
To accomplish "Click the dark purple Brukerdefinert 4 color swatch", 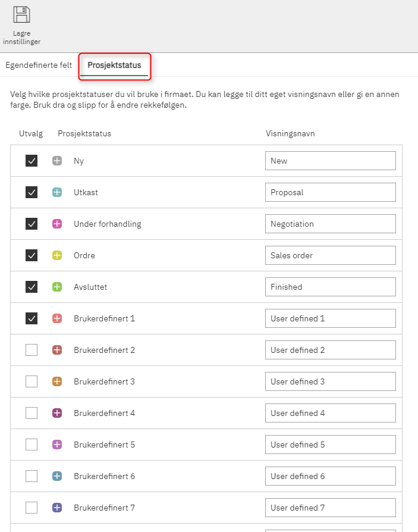I will point(57,413).
